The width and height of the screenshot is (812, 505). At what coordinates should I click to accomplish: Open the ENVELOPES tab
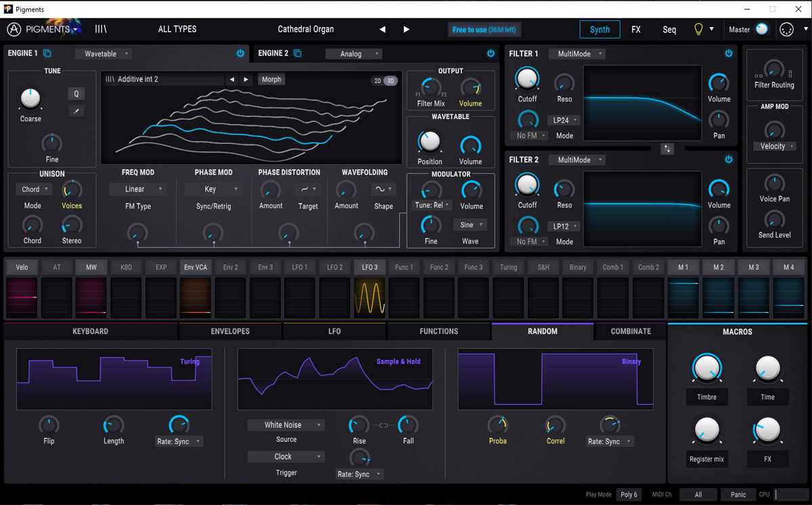pyautogui.click(x=231, y=332)
